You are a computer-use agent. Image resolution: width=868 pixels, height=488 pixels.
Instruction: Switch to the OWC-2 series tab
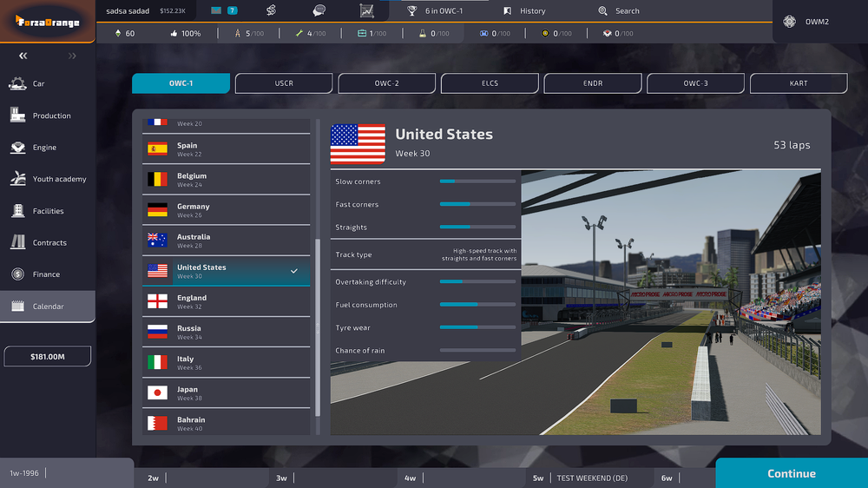point(387,83)
